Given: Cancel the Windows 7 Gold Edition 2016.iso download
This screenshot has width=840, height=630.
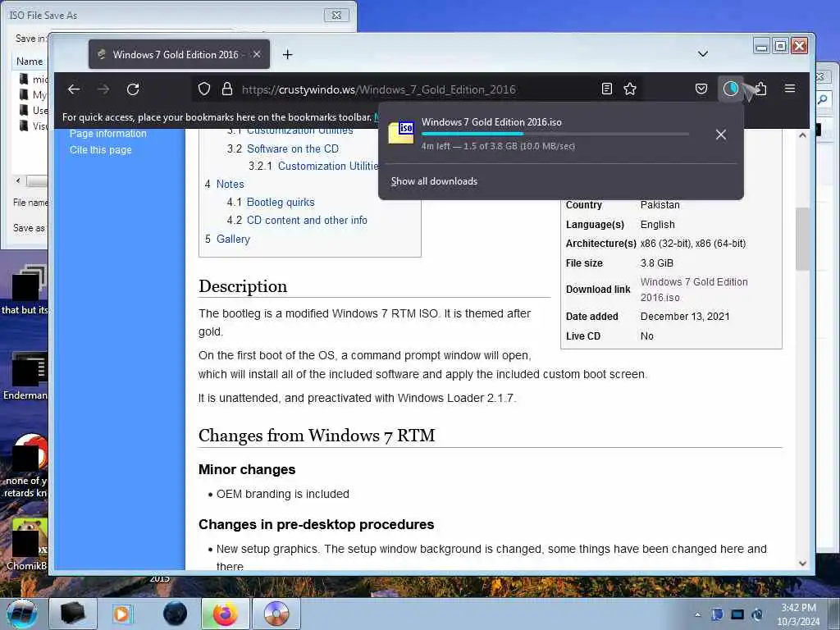Looking at the screenshot, I should click(x=721, y=135).
